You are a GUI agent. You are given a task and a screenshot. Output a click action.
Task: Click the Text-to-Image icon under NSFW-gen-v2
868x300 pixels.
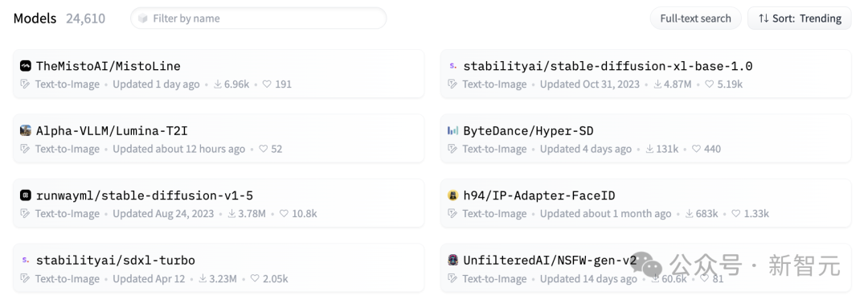pyautogui.click(x=452, y=278)
